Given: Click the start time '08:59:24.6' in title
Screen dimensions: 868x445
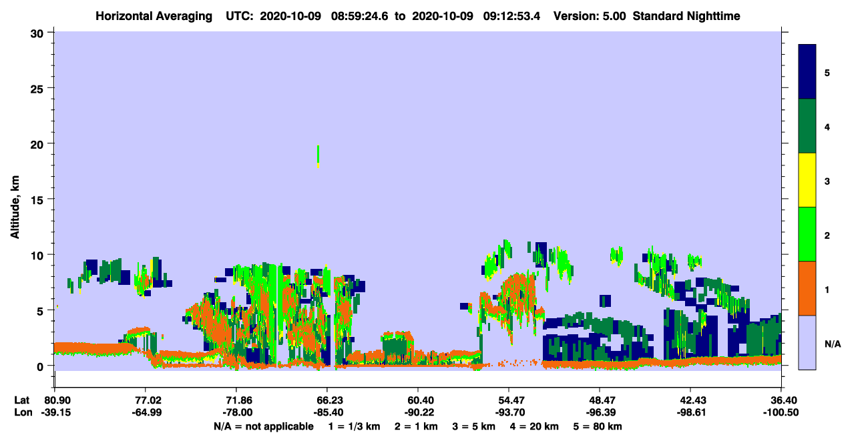Looking at the screenshot, I should coord(359,15).
